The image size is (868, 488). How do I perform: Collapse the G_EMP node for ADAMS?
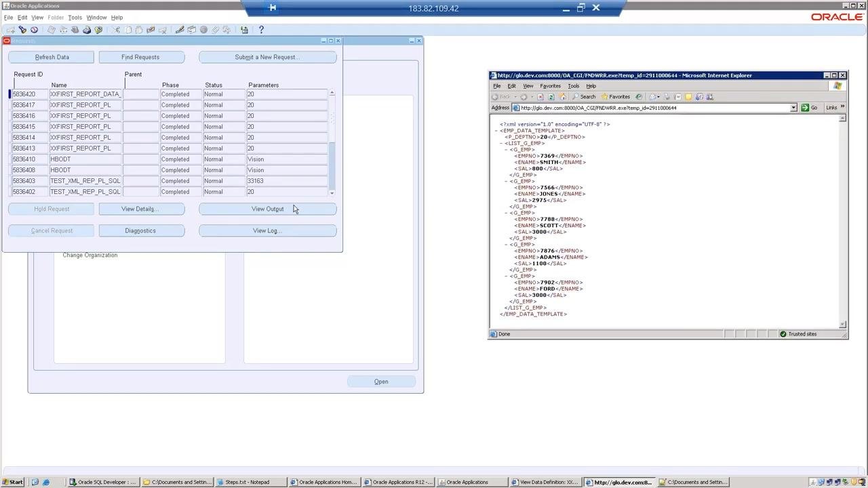click(x=507, y=245)
